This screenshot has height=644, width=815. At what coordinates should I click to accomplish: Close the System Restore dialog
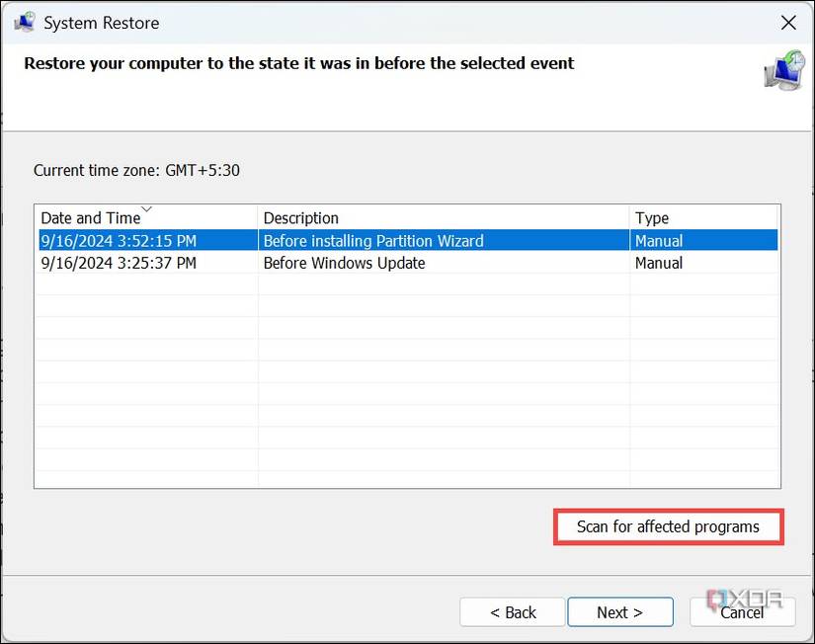[x=788, y=23]
